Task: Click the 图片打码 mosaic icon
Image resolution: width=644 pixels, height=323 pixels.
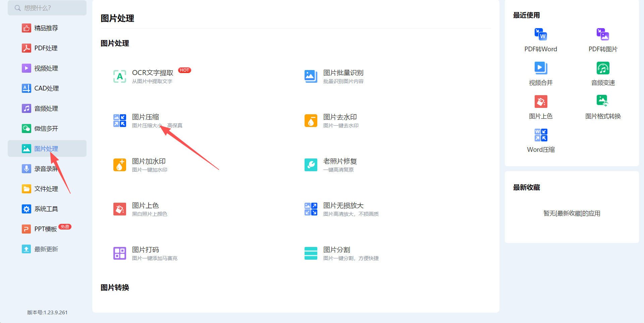Action: coord(120,253)
